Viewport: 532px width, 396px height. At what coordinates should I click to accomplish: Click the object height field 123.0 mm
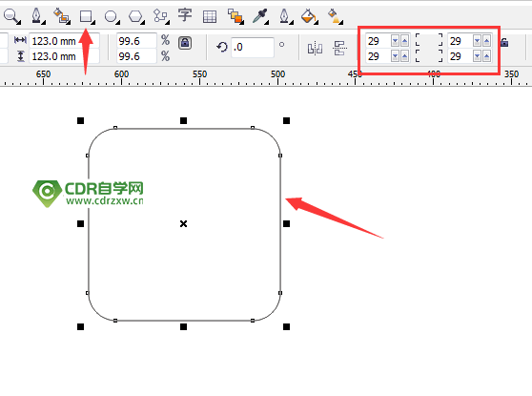(64, 56)
